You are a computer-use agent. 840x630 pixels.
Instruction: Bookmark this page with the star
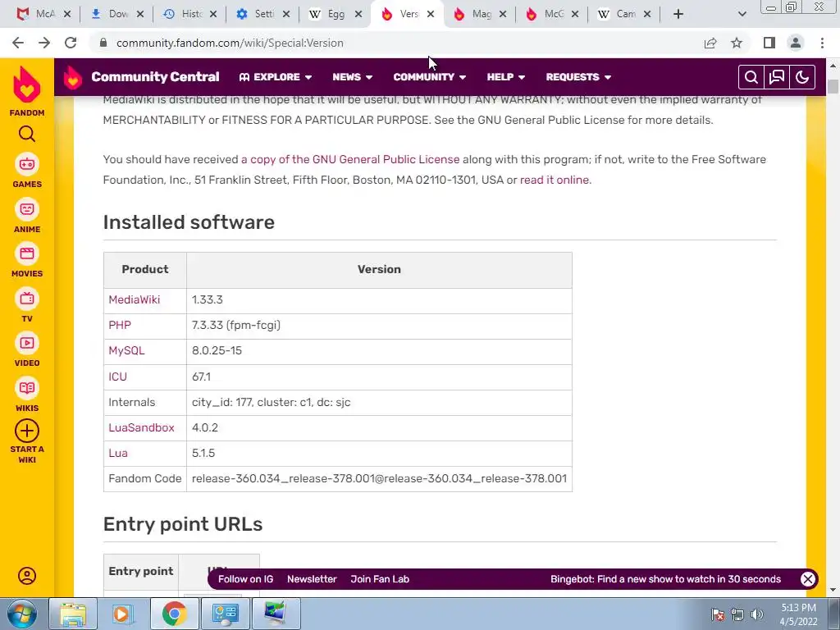click(x=737, y=43)
